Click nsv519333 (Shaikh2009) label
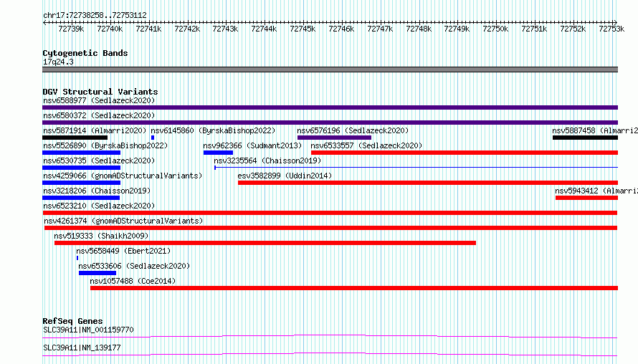Viewport: 638px width, 364px height. click(x=101, y=236)
